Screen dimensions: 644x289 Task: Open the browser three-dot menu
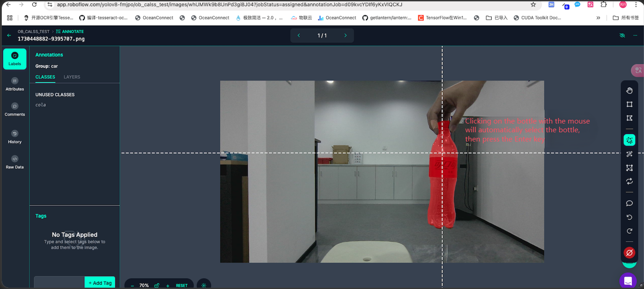pyautogui.click(x=637, y=5)
